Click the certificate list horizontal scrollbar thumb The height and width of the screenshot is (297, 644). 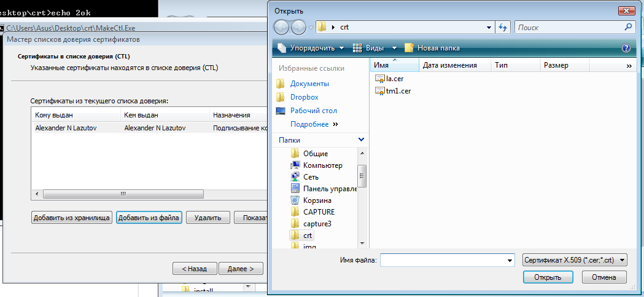coord(123,194)
